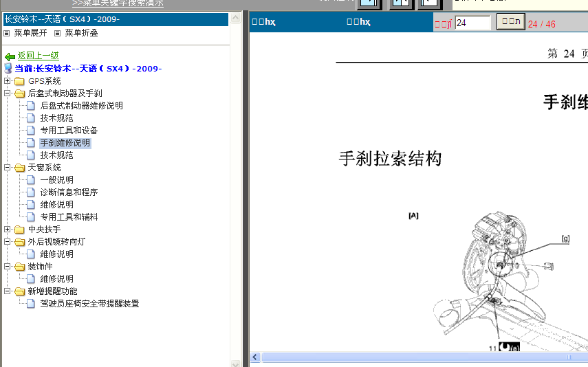
Task: Click the page icon beside 专用工具和辅料
Action: [x=31, y=217]
